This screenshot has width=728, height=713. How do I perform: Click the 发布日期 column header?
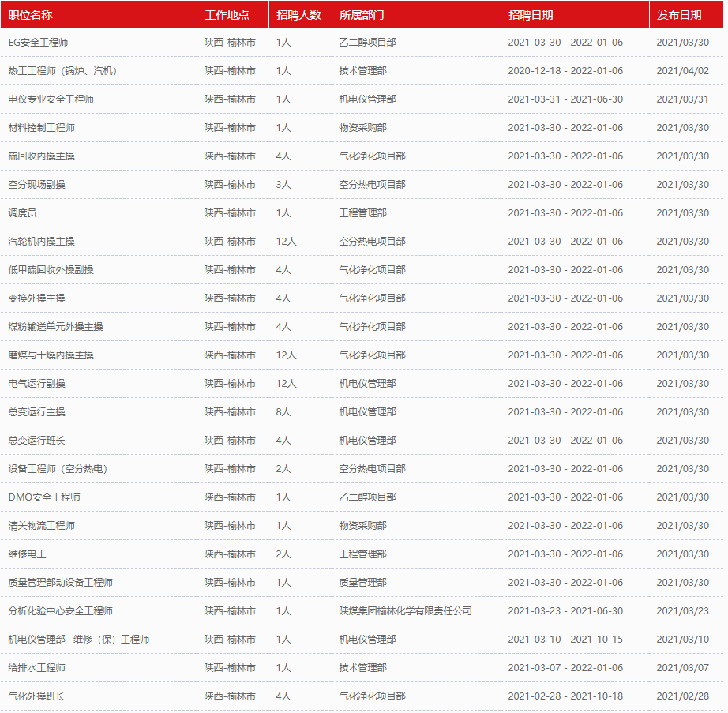(678, 15)
